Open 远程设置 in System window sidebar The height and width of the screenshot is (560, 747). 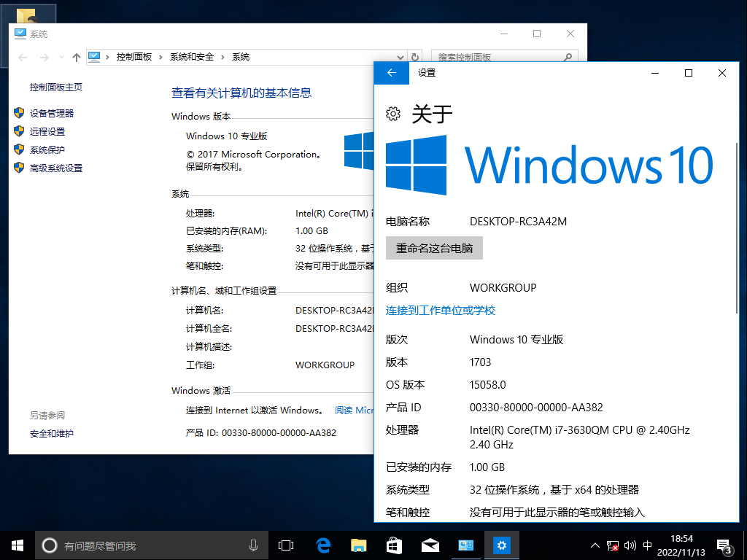[47, 131]
